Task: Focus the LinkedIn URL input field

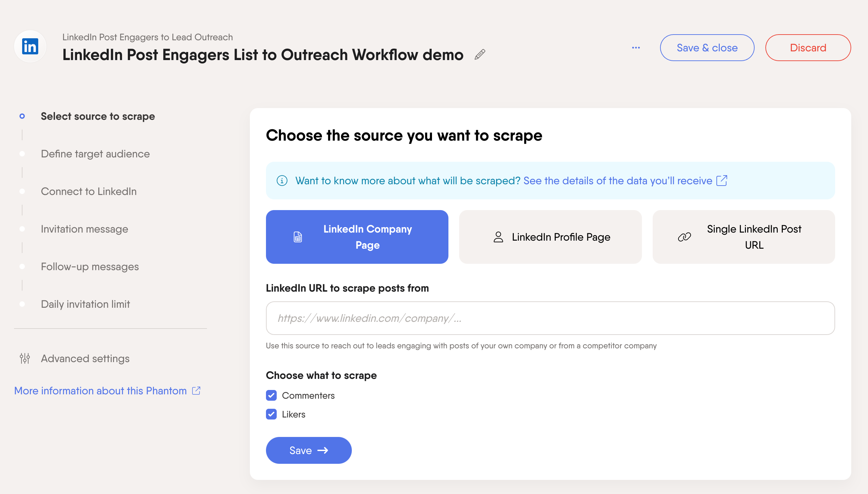Action: tap(550, 318)
